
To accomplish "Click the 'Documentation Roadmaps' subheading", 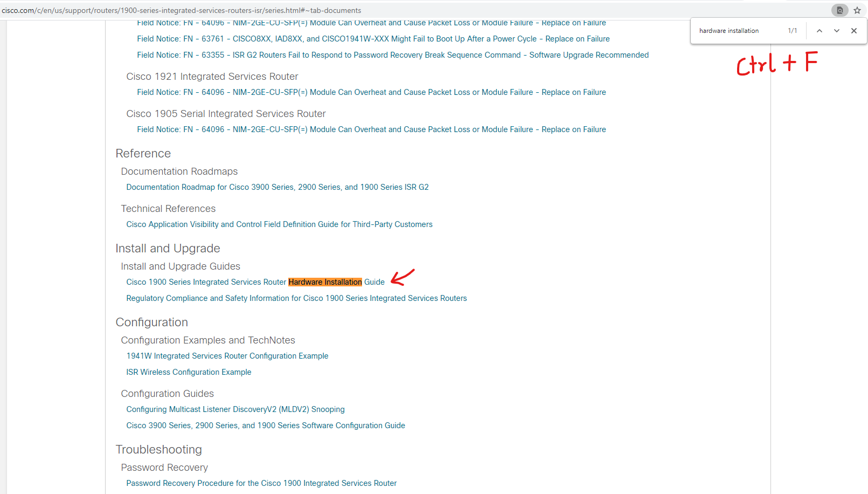I will click(179, 171).
